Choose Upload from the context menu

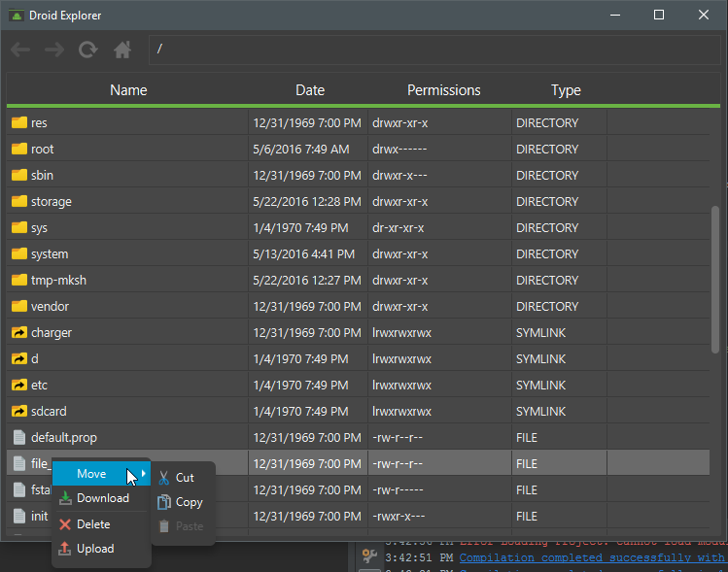(101, 549)
